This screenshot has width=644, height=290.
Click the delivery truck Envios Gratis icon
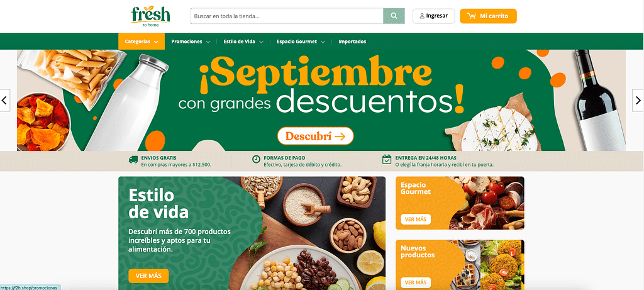coord(133,160)
